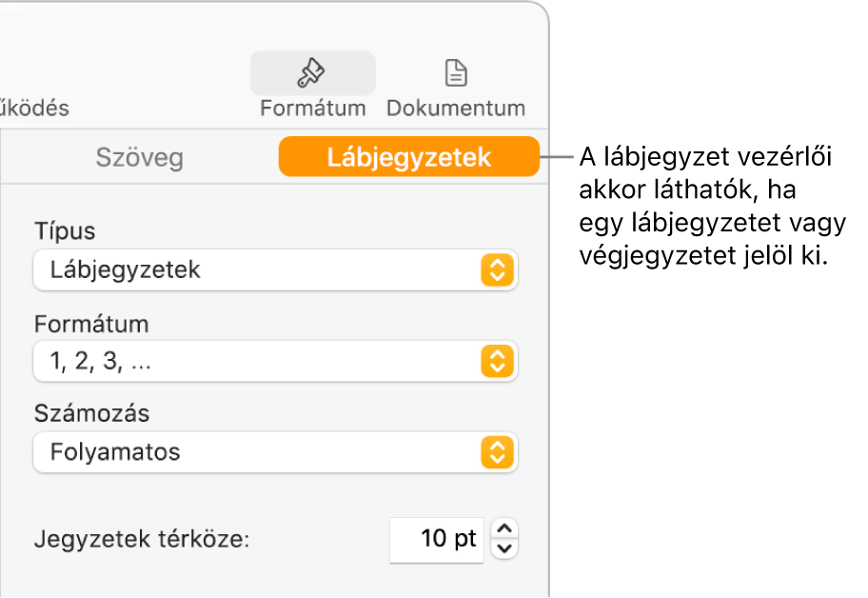
Task: Click the Formátum paintbrush icon
Action: click(x=312, y=72)
